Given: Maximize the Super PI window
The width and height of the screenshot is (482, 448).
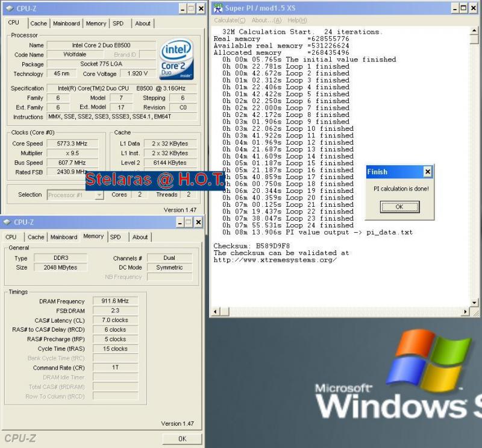Looking at the screenshot, I should click(x=464, y=8).
